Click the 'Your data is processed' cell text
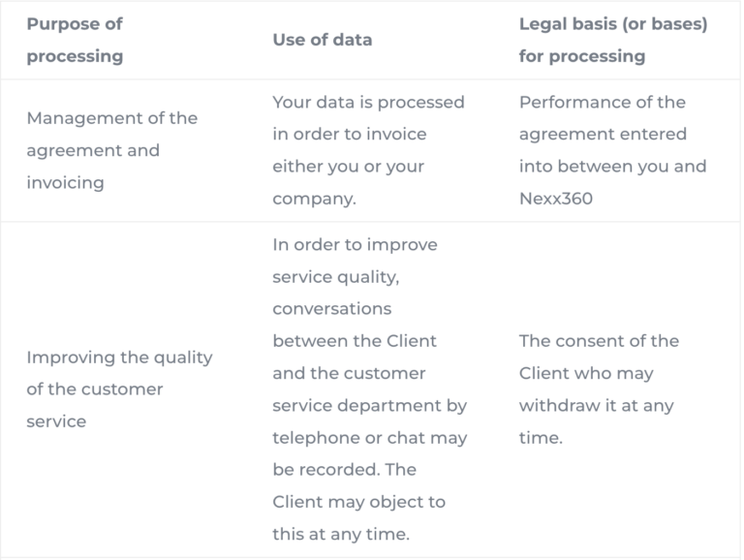Image resolution: width=744 pixels, height=560 pixels. click(x=369, y=102)
